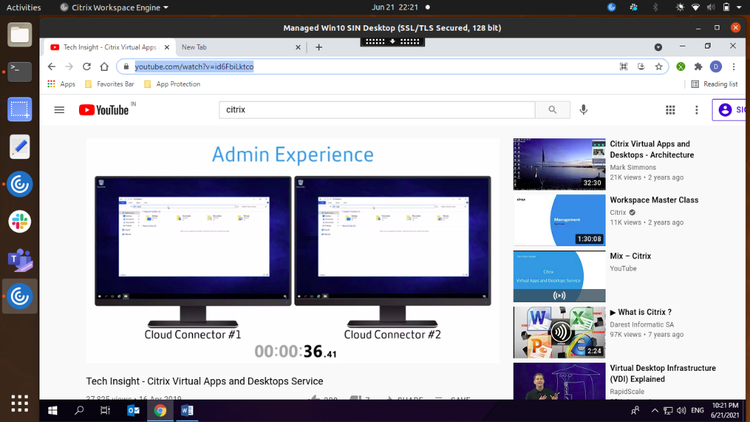
Task: Install page app via address bar icon
Action: pyautogui.click(x=641, y=67)
